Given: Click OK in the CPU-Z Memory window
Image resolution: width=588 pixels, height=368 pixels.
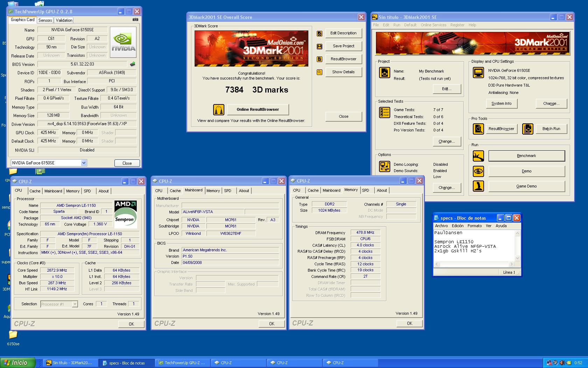Looking at the screenshot, I should [x=409, y=323].
